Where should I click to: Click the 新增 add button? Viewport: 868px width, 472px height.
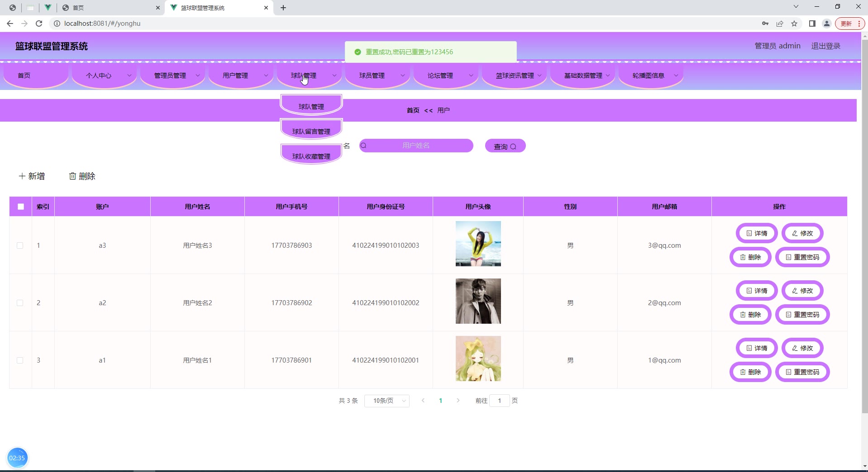(x=32, y=176)
